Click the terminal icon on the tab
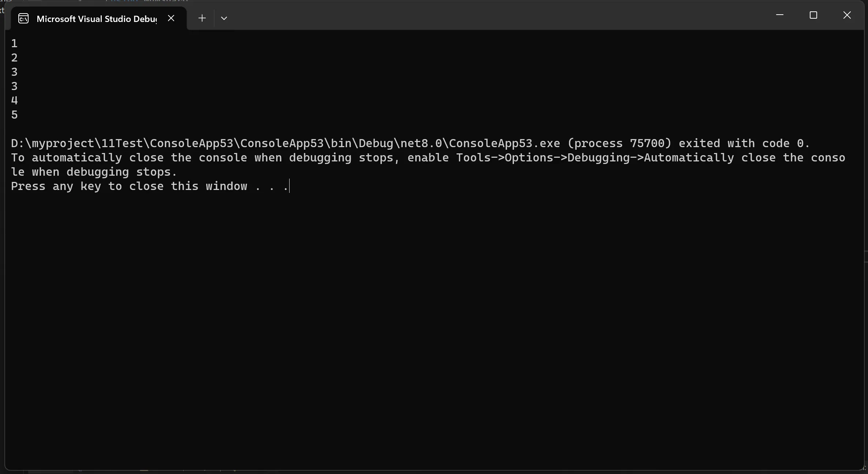 tap(23, 18)
